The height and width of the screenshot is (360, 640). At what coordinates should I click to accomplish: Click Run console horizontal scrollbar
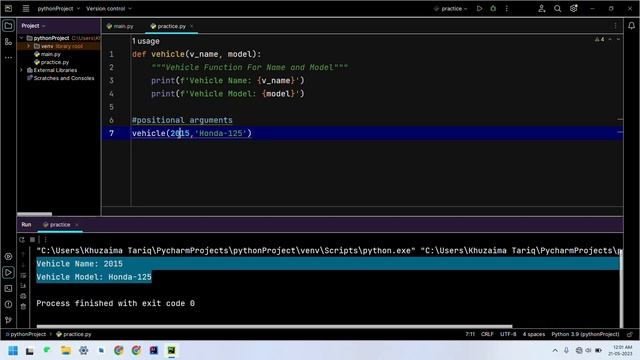pos(274,326)
